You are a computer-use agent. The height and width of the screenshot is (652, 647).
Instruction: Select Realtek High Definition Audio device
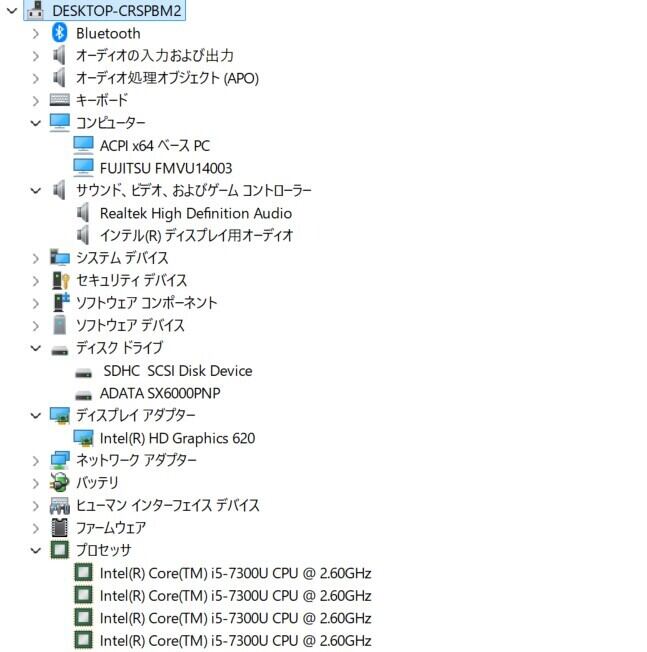pyautogui.click(x=196, y=213)
